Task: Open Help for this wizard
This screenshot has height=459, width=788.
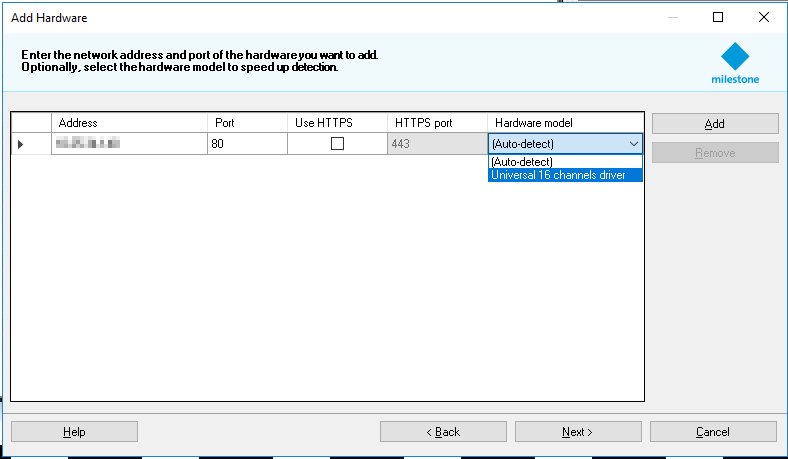Action: pos(74,432)
